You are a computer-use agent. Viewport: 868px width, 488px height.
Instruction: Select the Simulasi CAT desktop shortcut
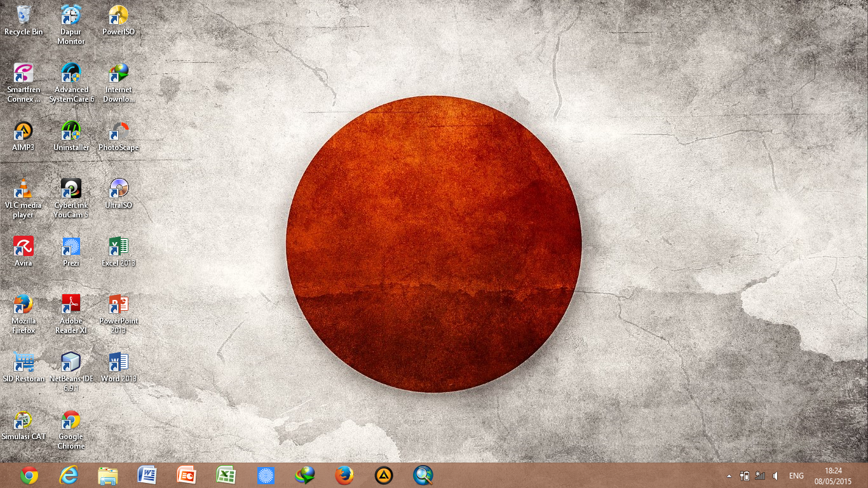point(24,425)
